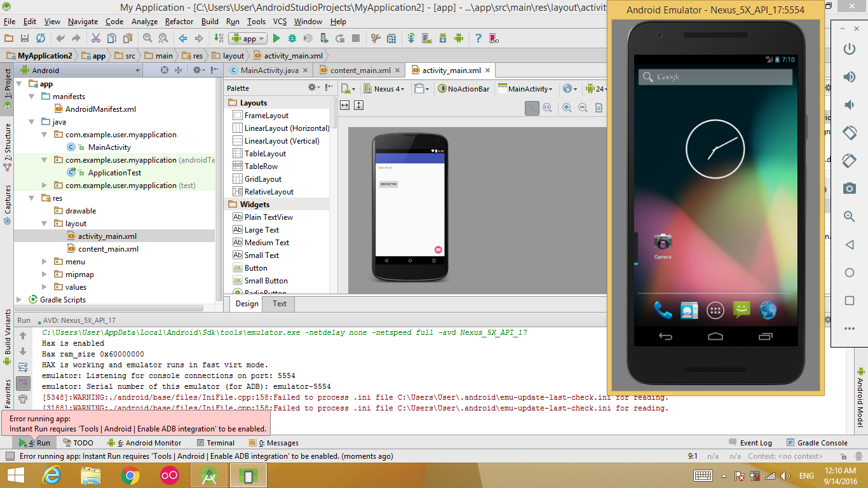Click the Chrome icon in the Windows taskbar

(130, 475)
